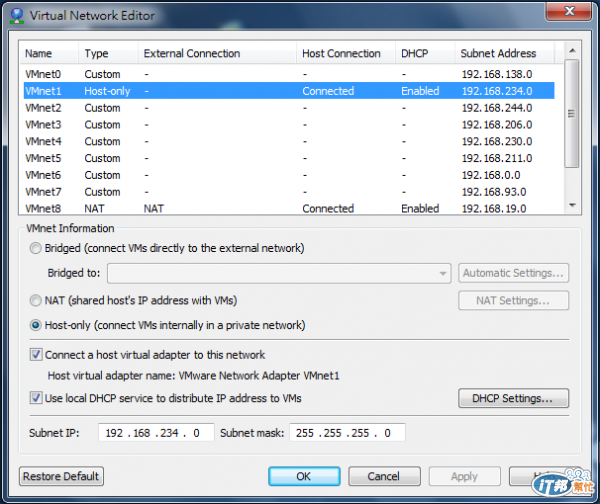Click Custom type cell for VMnet0
The width and height of the screenshot is (600, 504).
[102, 74]
